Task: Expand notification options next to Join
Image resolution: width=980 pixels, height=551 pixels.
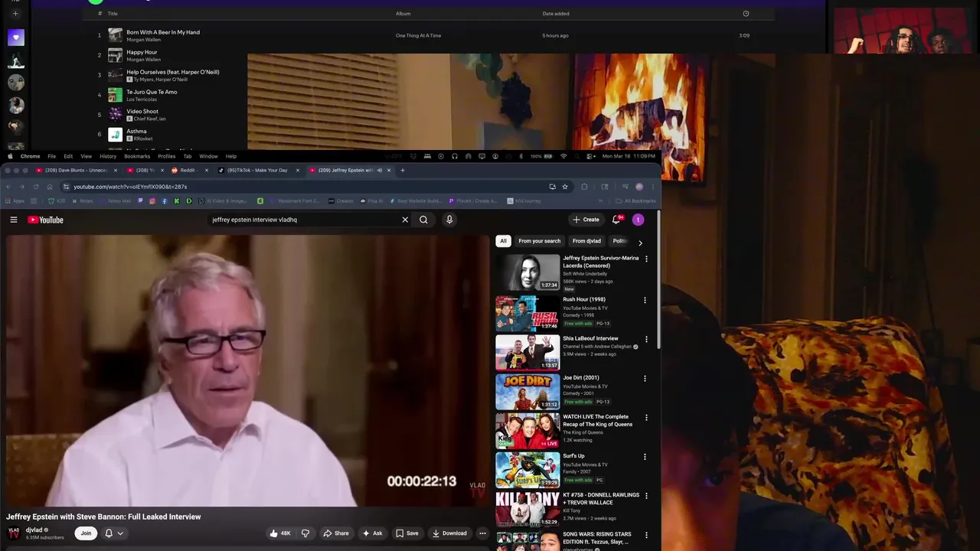Action: (113, 533)
